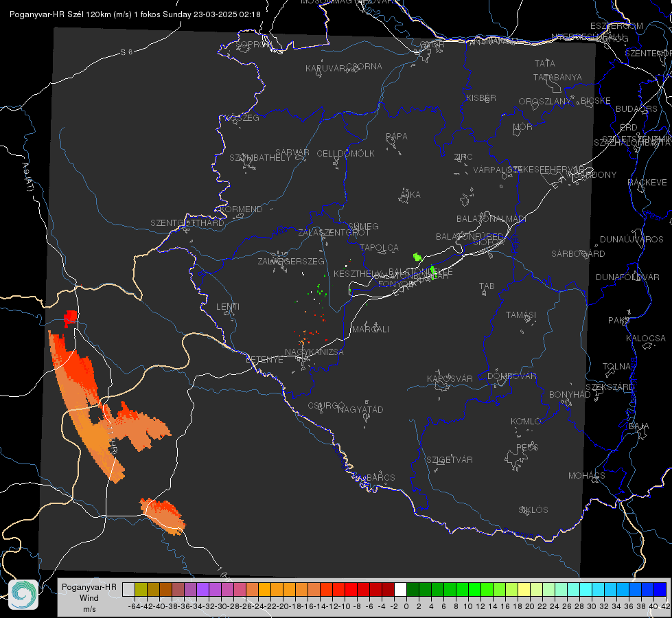
Task: Click the SÁRBOGÁRD label
Action: [578, 254]
